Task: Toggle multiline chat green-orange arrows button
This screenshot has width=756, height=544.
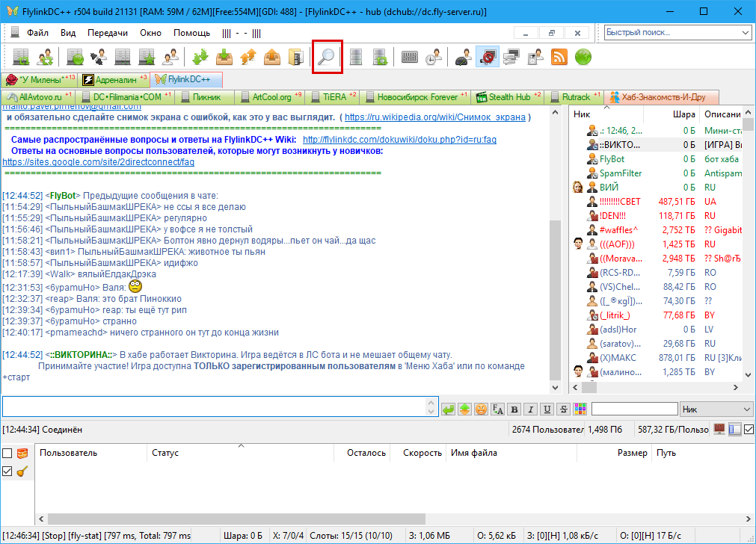Action: click(x=465, y=409)
